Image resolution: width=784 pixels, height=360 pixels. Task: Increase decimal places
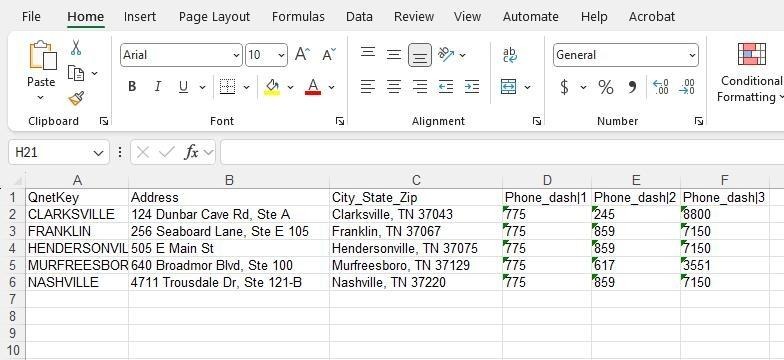[x=660, y=87]
